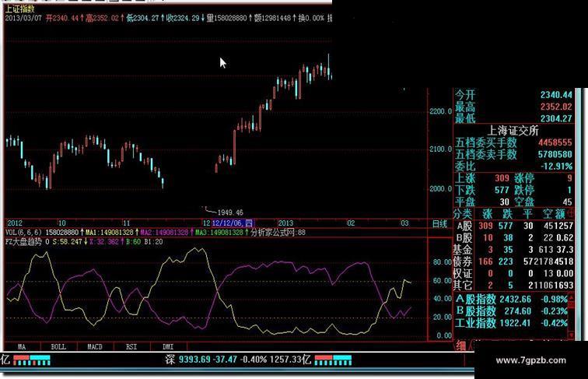This screenshot has width=588, height=379.
Task: Open the 细 detail tab in side panel
Action: coord(460,346)
